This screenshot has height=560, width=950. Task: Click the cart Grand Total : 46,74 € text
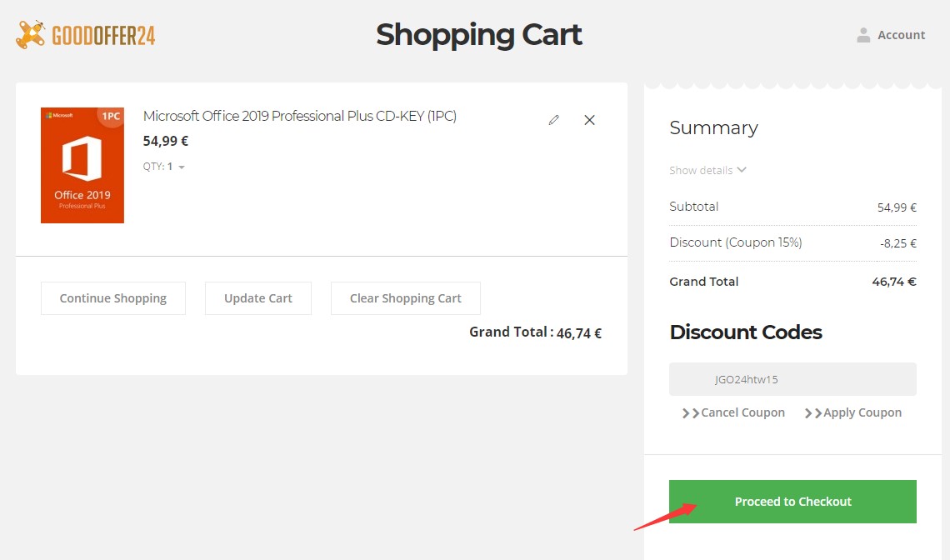536,332
